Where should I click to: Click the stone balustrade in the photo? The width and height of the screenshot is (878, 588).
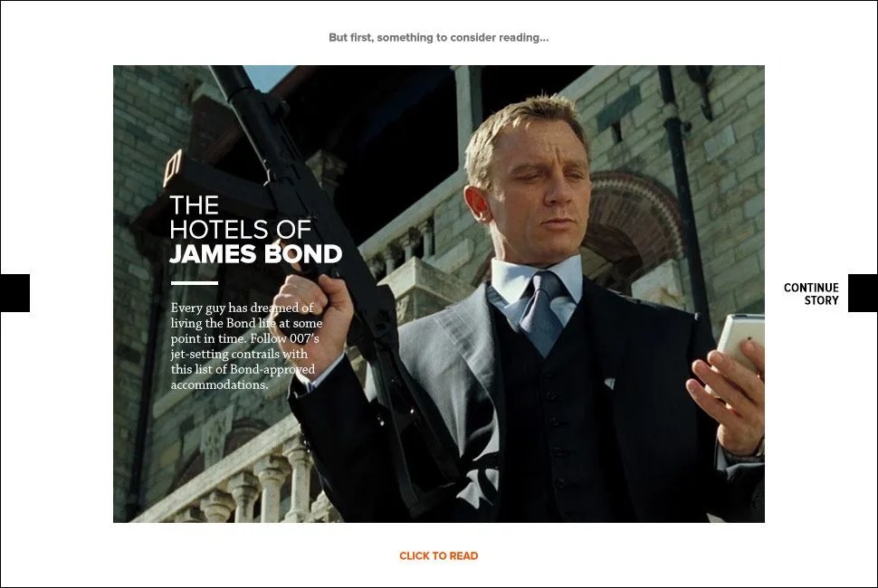coord(235,476)
